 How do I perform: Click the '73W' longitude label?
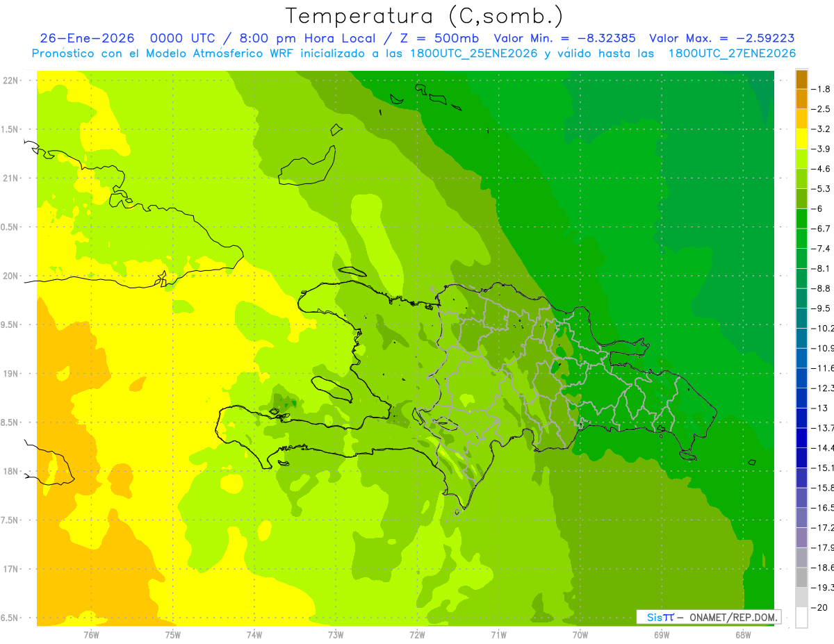pyautogui.click(x=336, y=635)
